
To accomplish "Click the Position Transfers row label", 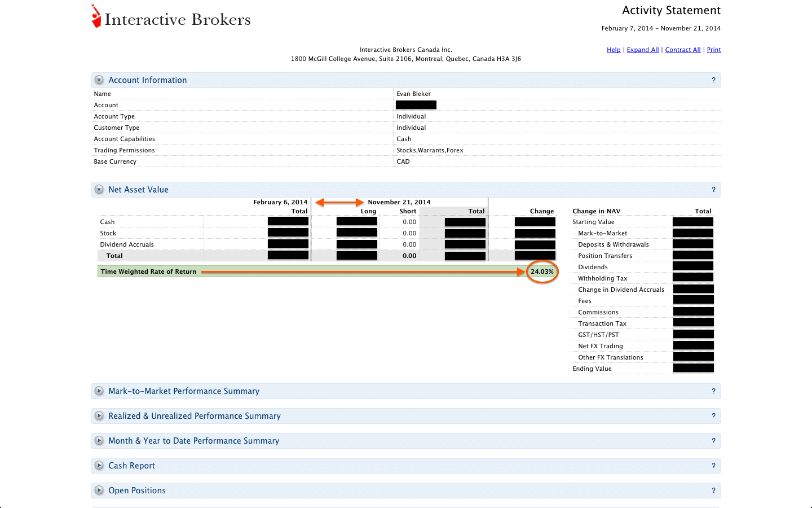I will click(x=605, y=256).
